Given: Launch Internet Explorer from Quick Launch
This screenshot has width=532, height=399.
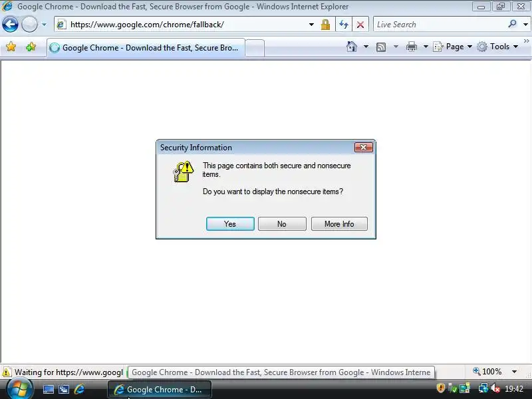Looking at the screenshot, I should 80,389.
